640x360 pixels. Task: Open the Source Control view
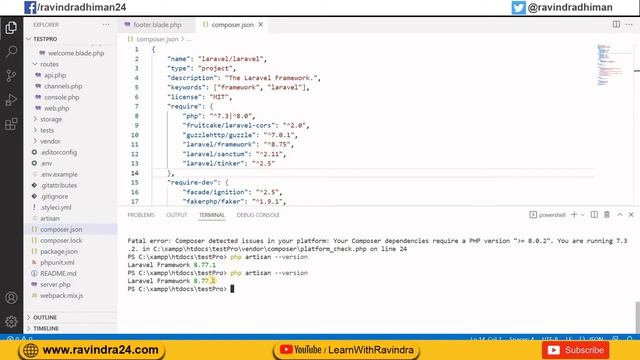click(11, 76)
